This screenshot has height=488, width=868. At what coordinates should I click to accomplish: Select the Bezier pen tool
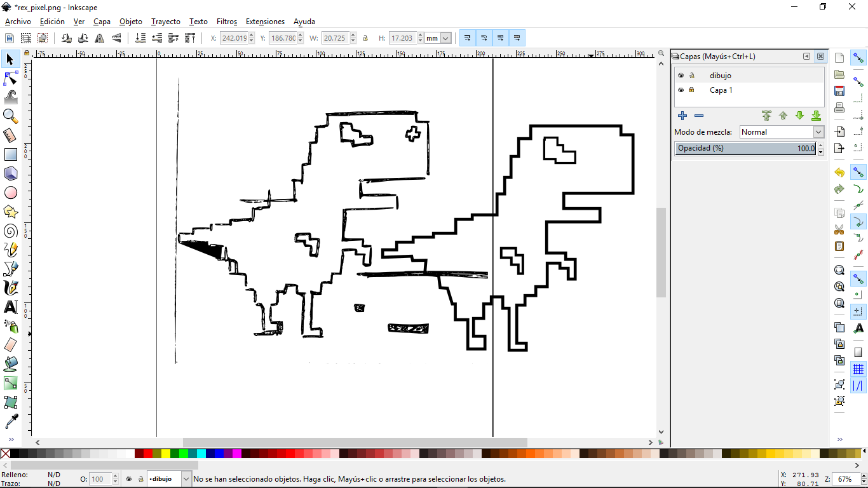click(11, 269)
